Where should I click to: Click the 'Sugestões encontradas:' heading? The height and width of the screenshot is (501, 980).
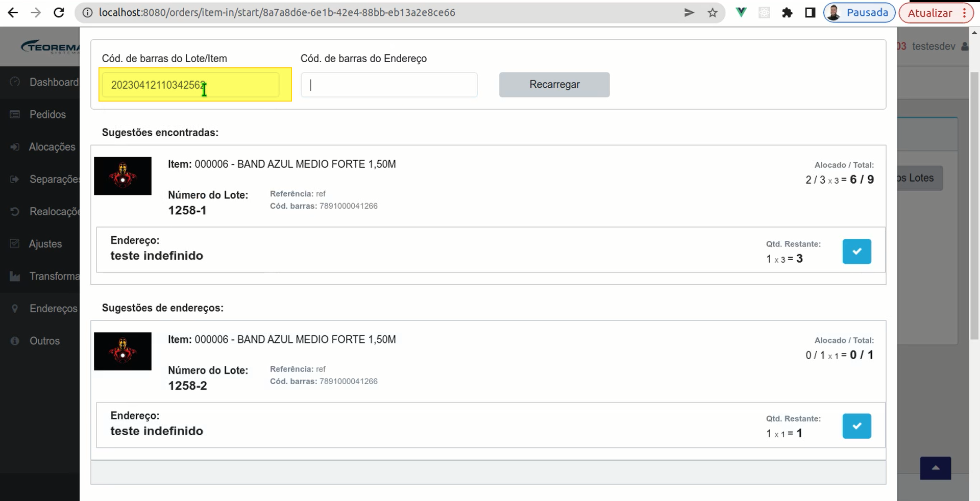[160, 133]
